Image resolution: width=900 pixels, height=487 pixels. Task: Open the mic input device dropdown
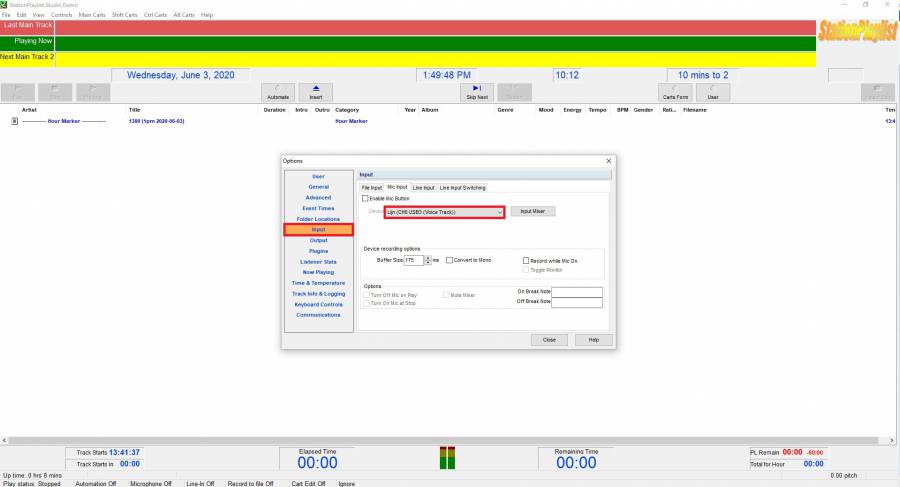pos(499,212)
